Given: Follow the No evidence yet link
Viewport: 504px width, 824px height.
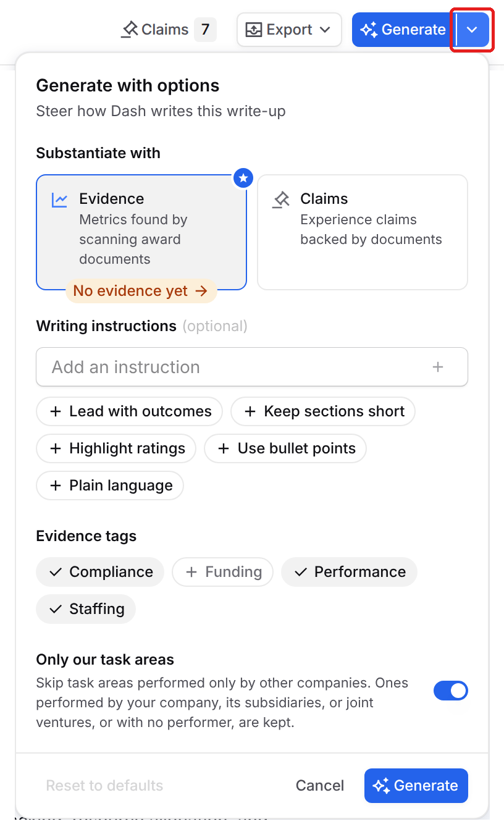Looking at the screenshot, I should [141, 291].
